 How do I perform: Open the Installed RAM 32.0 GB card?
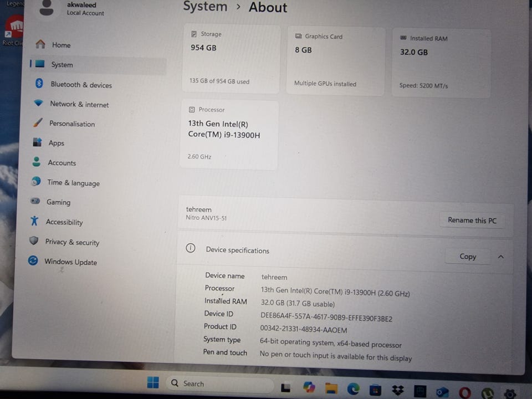[x=441, y=63]
